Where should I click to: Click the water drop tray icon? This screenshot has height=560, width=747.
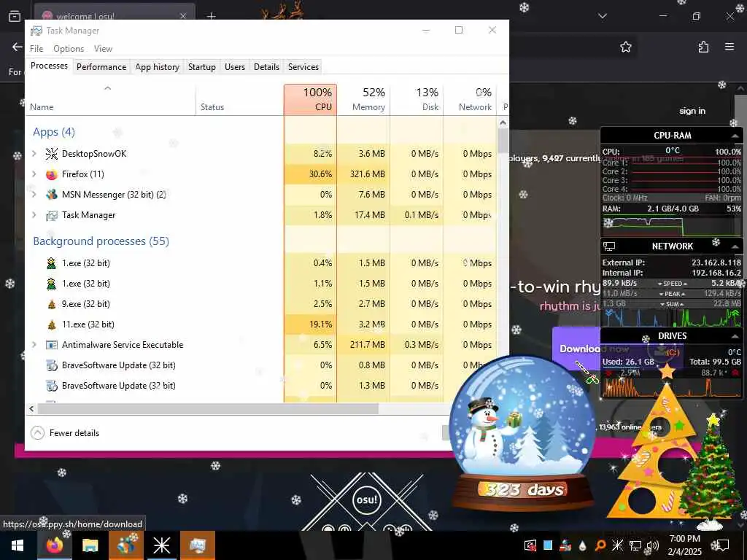click(x=583, y=545)
